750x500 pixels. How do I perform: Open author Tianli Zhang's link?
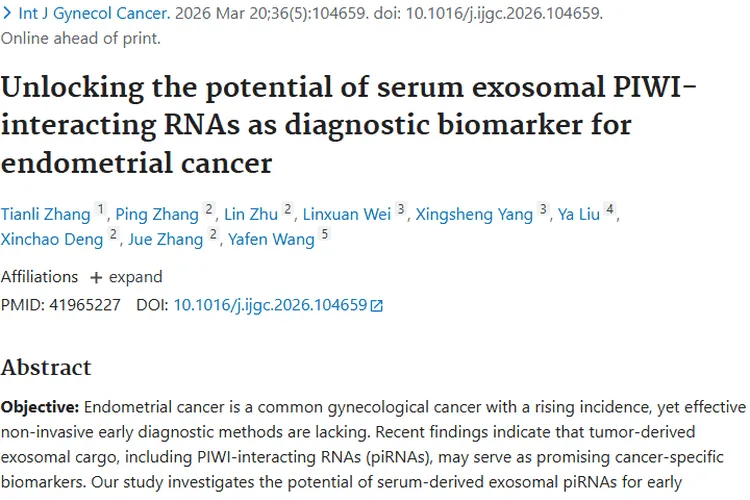(46, 213)
